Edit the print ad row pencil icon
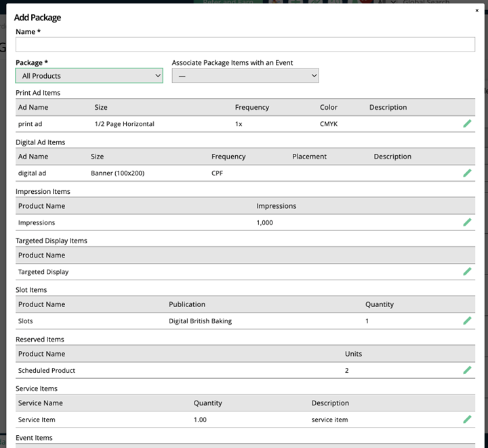 click(x=467, y=123)
